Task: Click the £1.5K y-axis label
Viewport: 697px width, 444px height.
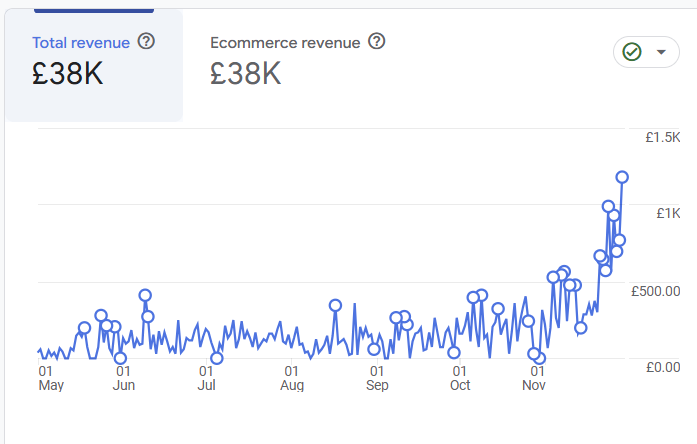Action: pyautogui.click(x=662, y=137)
